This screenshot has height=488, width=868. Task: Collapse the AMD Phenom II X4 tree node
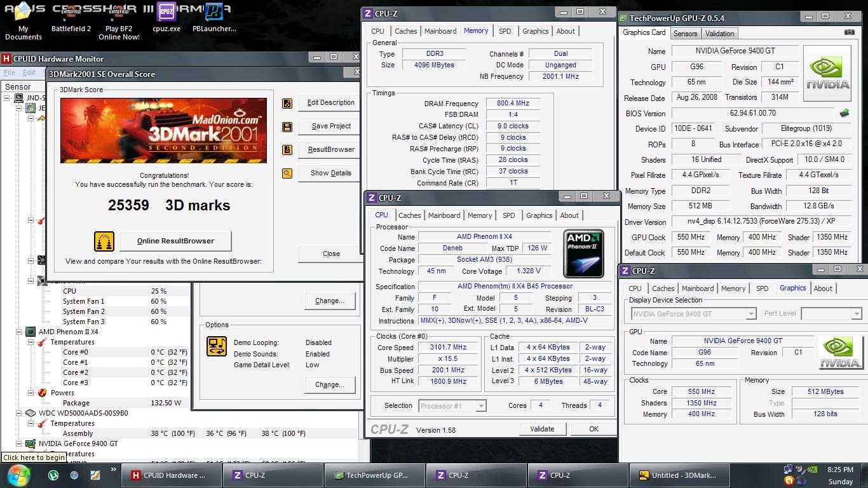coord(20,332)
